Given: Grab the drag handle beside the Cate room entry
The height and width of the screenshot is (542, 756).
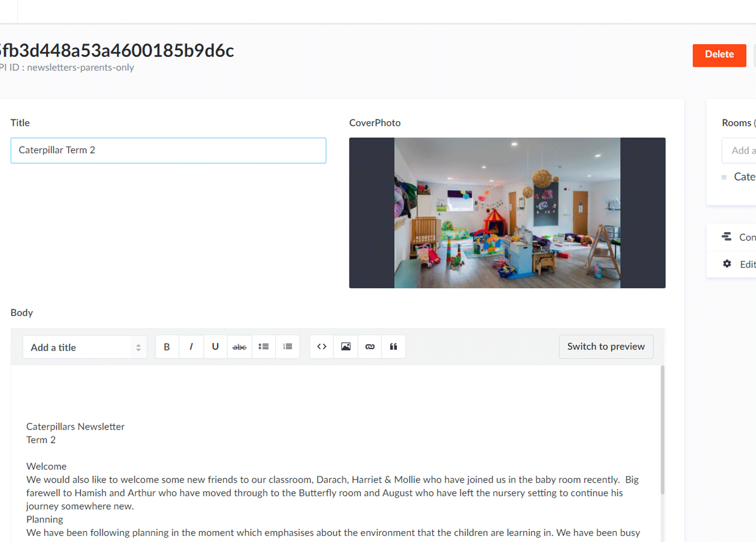Looking at the screenshot, I should pyautogui.click(x=724, y=177).
